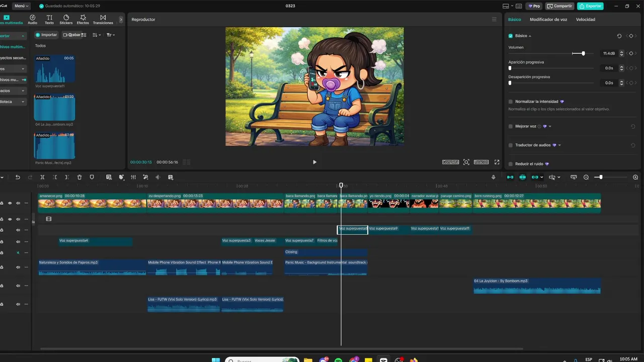Switch to Modificador de voz tab
The height and width of the screenshot is (362, 644).
tap(548, 20)
